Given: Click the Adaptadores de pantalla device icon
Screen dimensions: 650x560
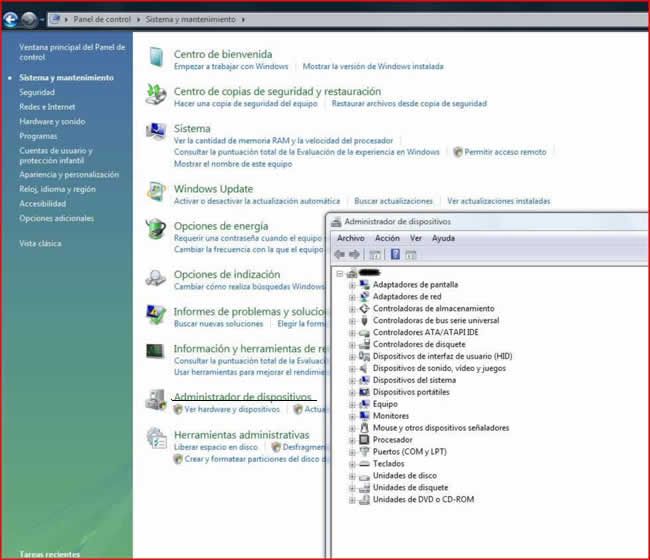Looking at the screenshot, I should [x=364, y=284].
